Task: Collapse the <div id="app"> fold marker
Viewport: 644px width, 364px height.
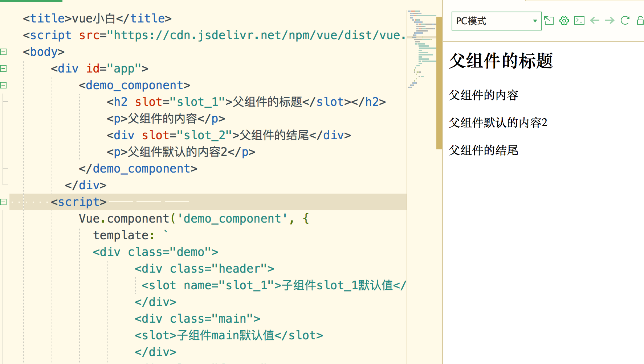Action: pos(4,69)
